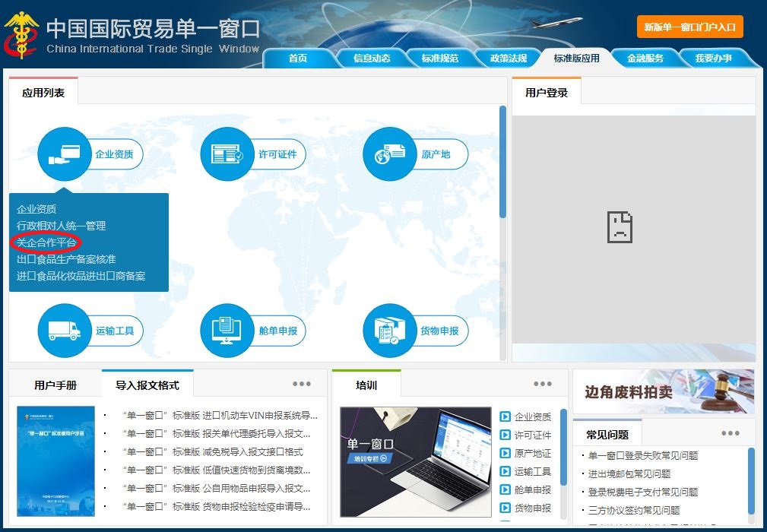
Task: Click the blue user manual cover thumbnail
Action: [55, 461]
